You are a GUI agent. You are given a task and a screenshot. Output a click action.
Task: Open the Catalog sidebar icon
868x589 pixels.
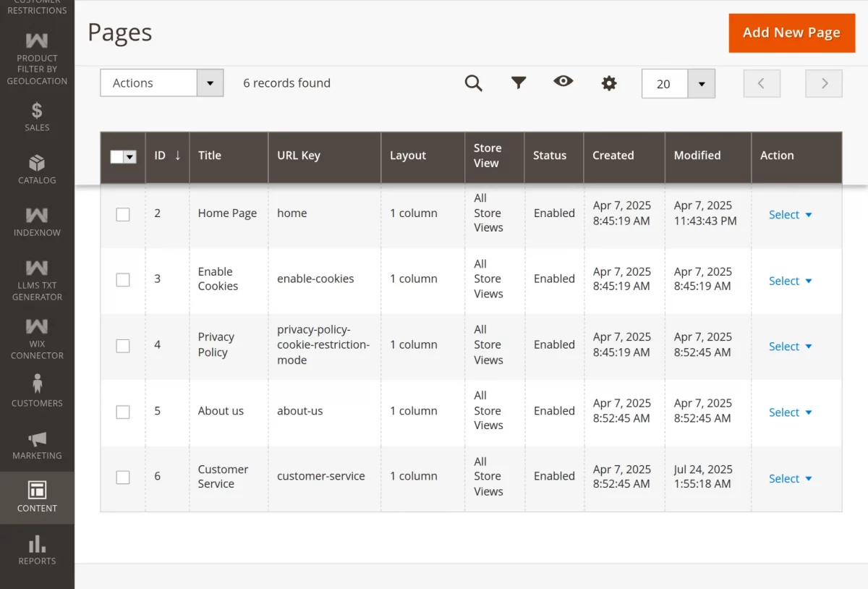click(x=37, y=169)
